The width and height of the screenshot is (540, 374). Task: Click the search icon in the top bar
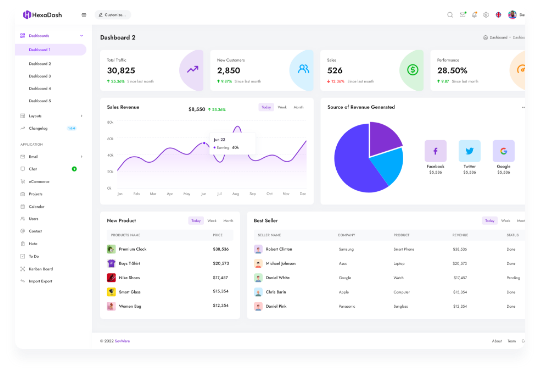tap(450, 15)
